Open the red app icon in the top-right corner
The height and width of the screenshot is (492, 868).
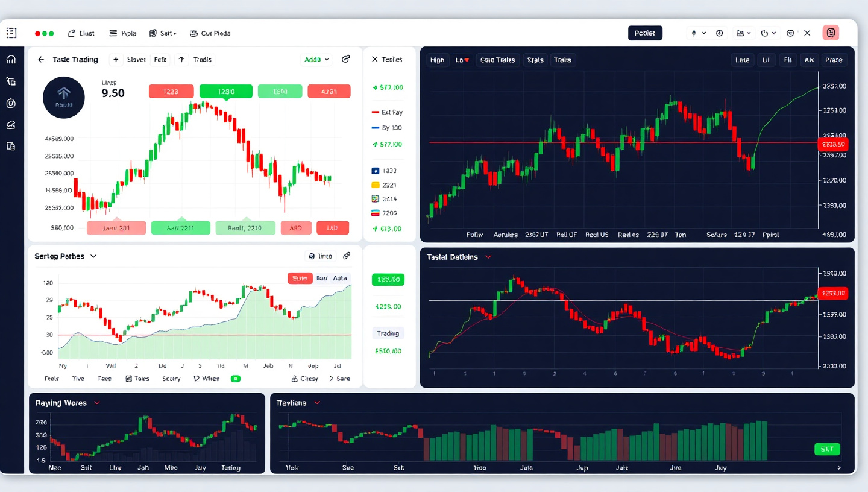831,33
